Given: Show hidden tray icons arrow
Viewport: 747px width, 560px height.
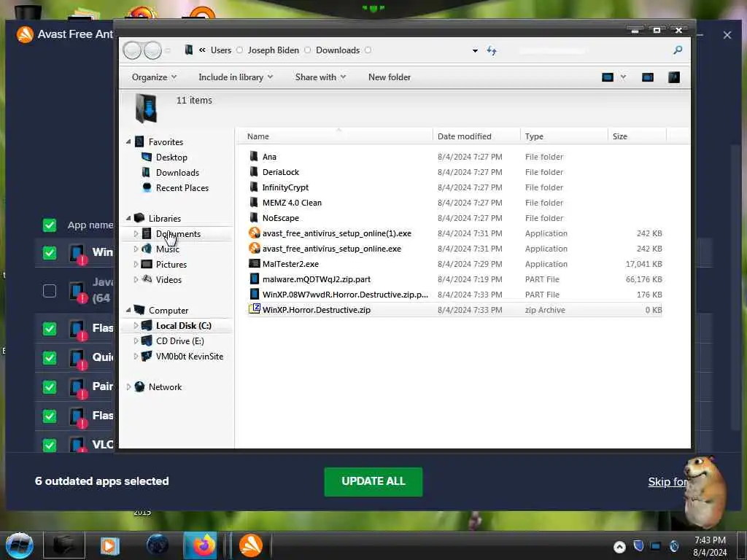Looking at the screenshot, I should [x=619, y=547].
